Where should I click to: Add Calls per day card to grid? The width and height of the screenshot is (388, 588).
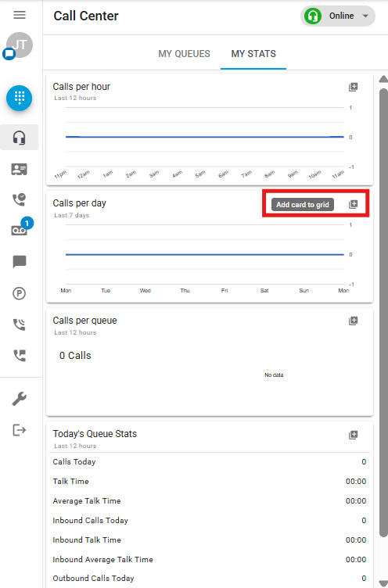(x=353, y=204)
